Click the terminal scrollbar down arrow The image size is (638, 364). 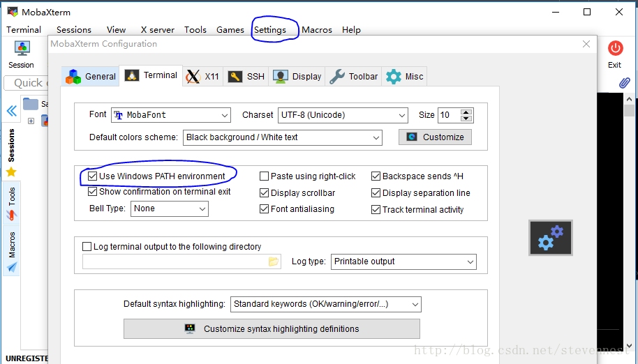click(x=629, y=346)
